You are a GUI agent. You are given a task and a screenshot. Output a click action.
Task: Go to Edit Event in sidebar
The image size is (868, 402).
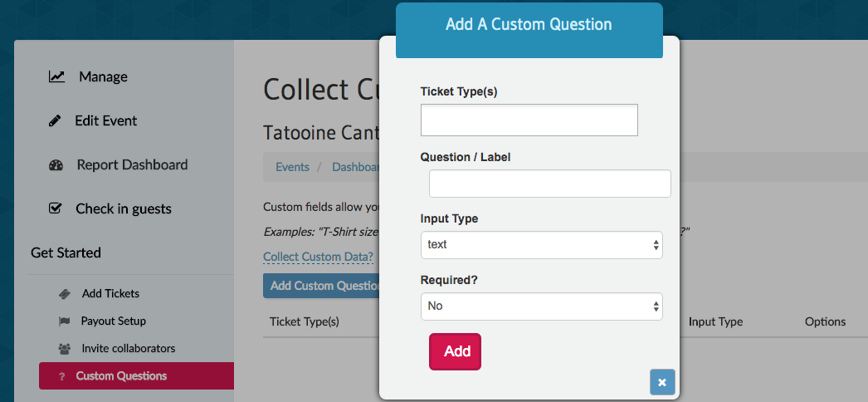click(x=105, y=120)
